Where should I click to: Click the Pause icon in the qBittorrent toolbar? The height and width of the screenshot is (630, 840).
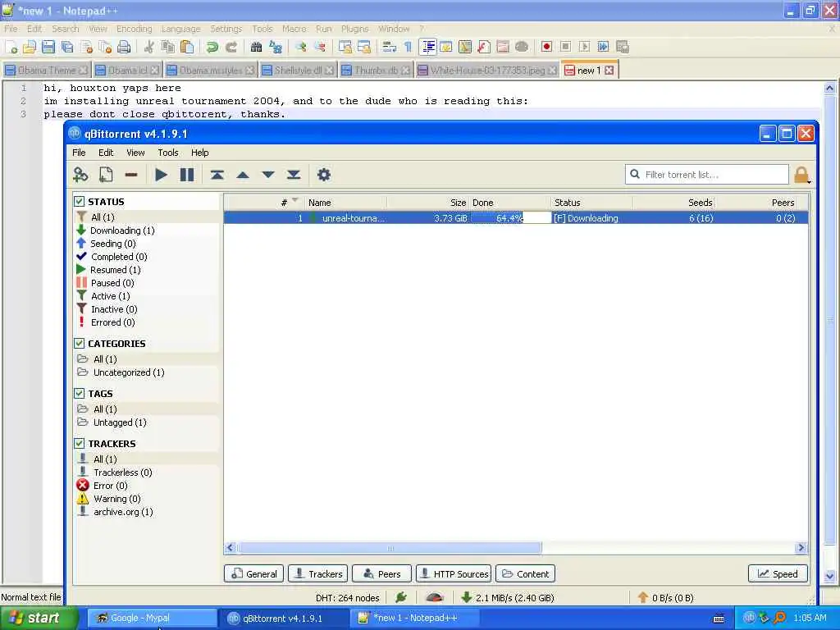coord(187,175)
